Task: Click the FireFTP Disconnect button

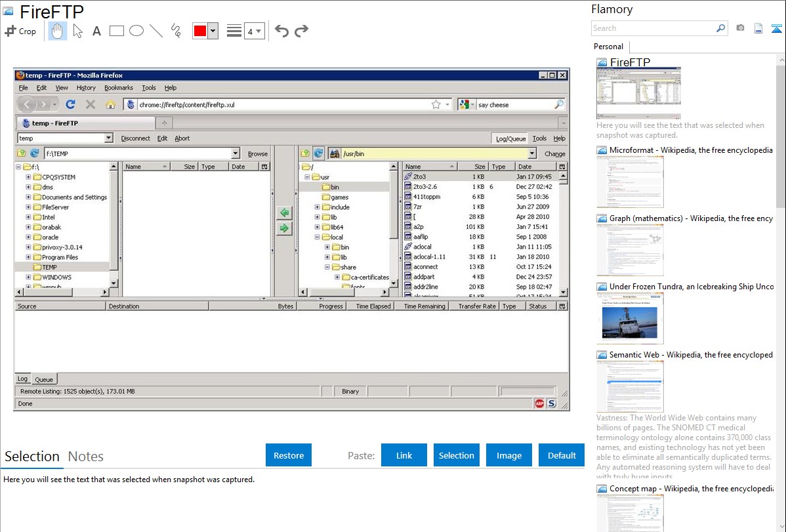Action: click(135, 138)
